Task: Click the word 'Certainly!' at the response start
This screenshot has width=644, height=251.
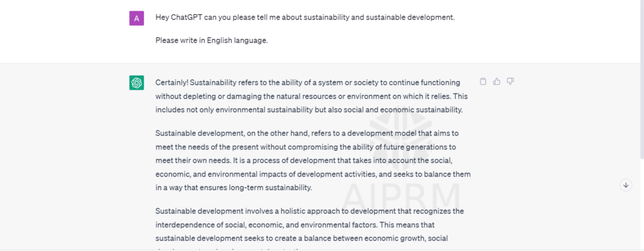Action: tap(172, 82)
